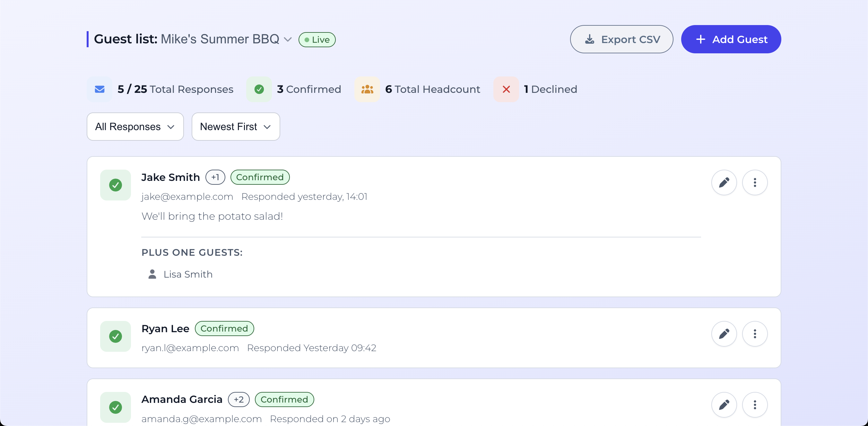Click the edit pencil for Amanda Garcia
The height and width of the screenshot is (426, 868).
(724, 405)
